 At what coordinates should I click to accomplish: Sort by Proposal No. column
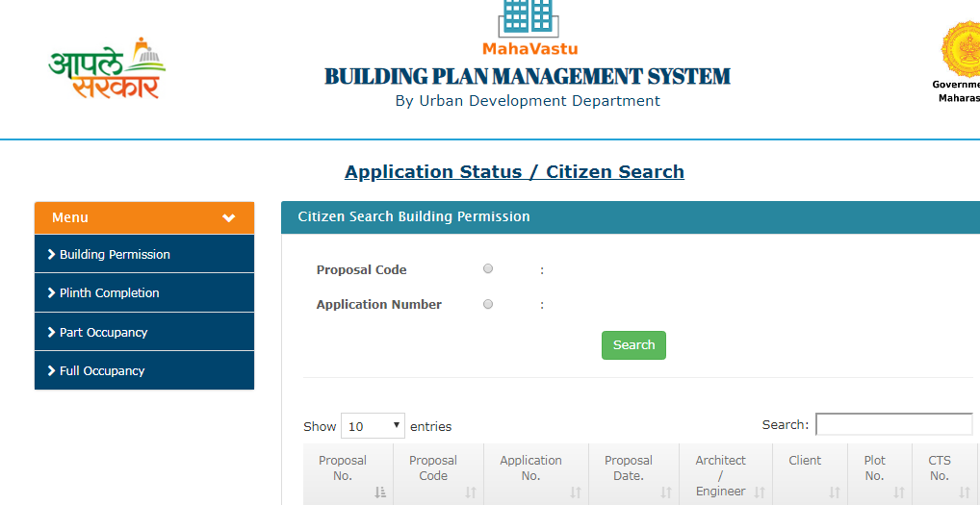(x=348, y=475)
